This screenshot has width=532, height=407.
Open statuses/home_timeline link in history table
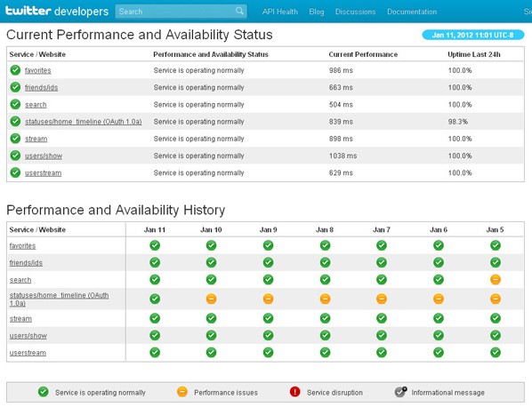click(59, 299)
